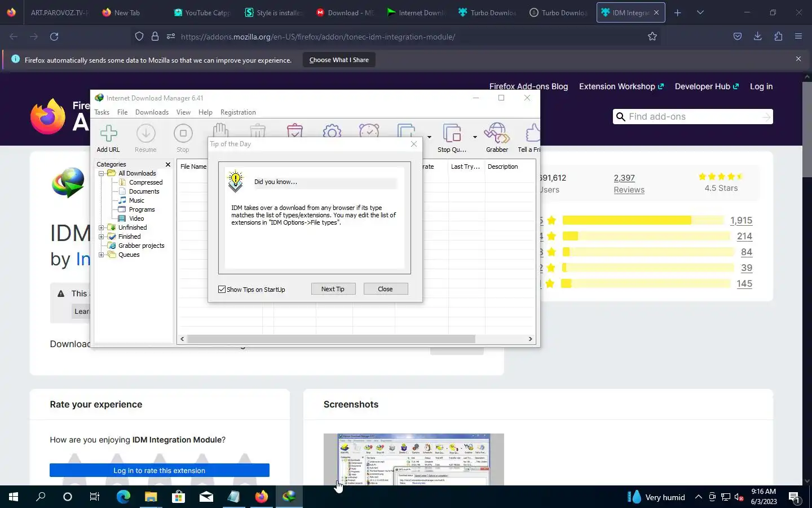Open Firefox downloads panel icon
This screenshot has width=812, height=508.
coord(757,37)
